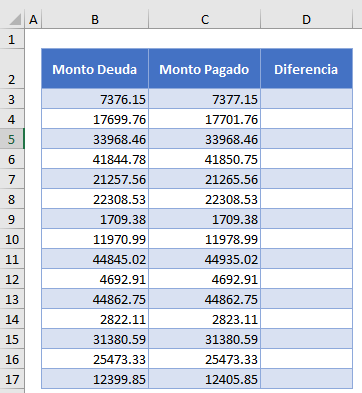Viewport: 362px width, 393px height.
Task: Select row 11 header
Action: pyautogui.click(x=12, y=259)
